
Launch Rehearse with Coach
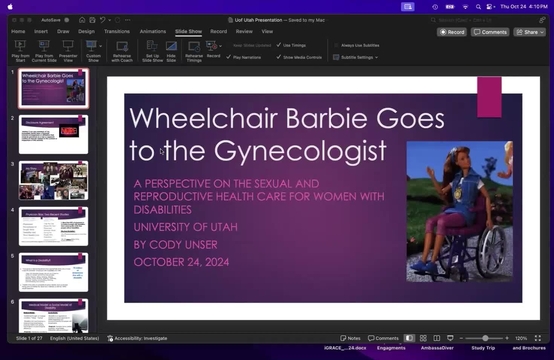(122, 51)
